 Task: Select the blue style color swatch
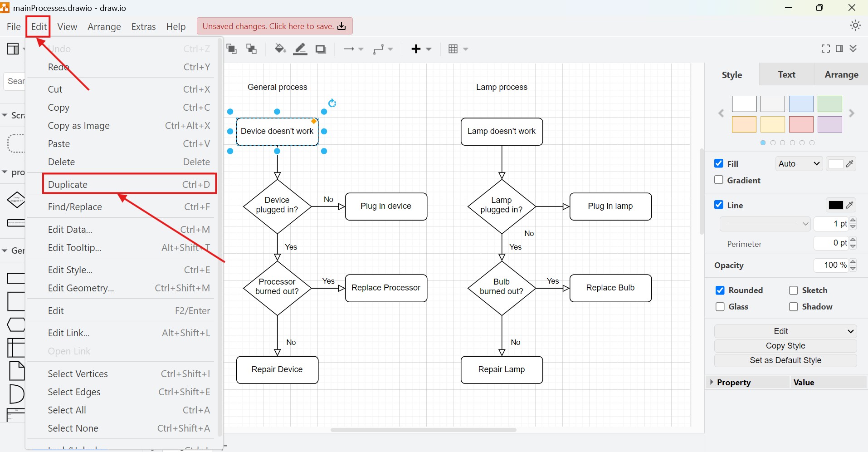click(801, 104)
